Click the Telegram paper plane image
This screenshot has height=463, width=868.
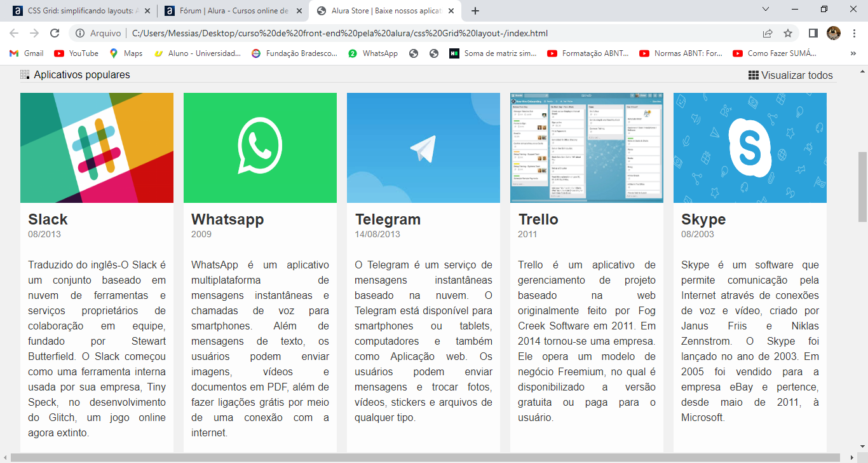point(423,148)
